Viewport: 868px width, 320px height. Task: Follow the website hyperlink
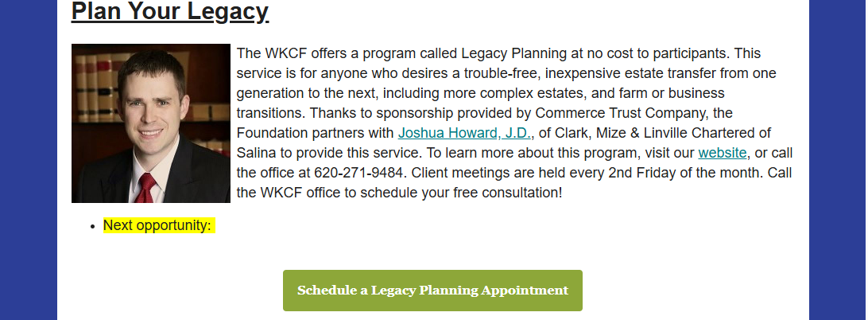click(723, 153)
